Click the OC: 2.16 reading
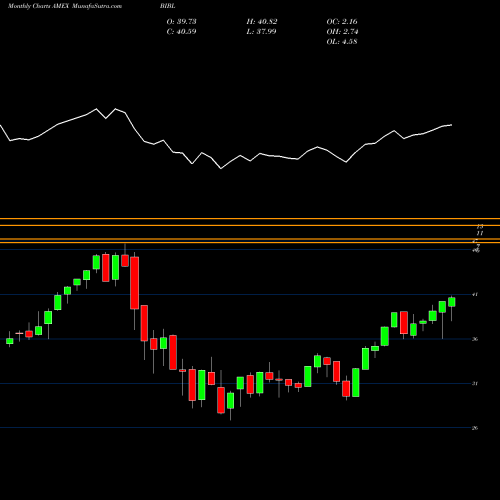The height and width of the screenshot is (500, 500). point(342,22)
